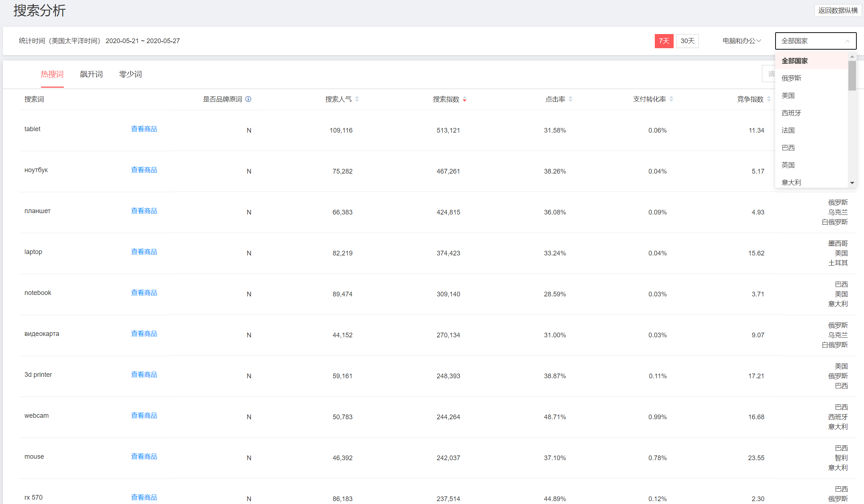Click the search term '3d printer'

[38, 375]
